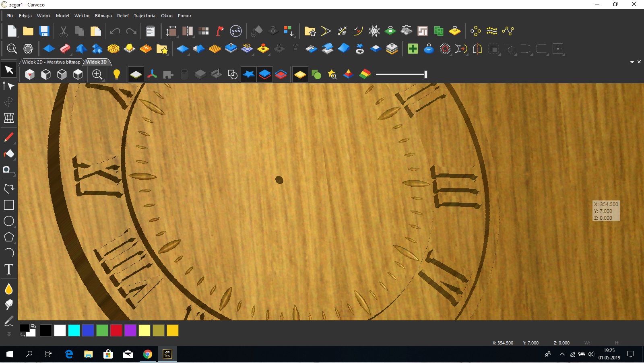Viewport: 644px width, 363px height.
Task: Select the mirror vector tool
Action: (477, 49)
